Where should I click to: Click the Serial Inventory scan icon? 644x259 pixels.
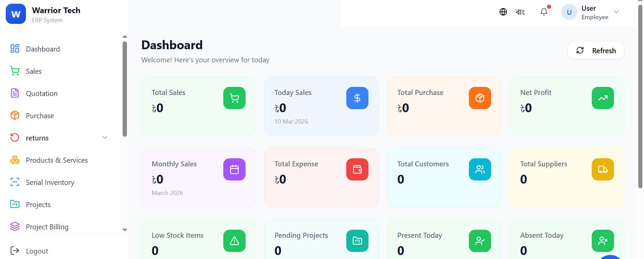pyautogui.click(x=15, y=182)
